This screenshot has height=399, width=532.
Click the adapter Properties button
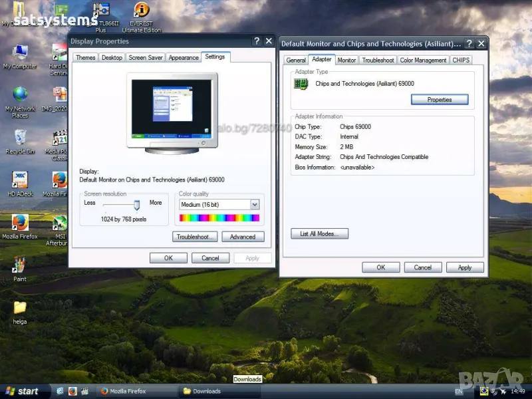[439, 100]
